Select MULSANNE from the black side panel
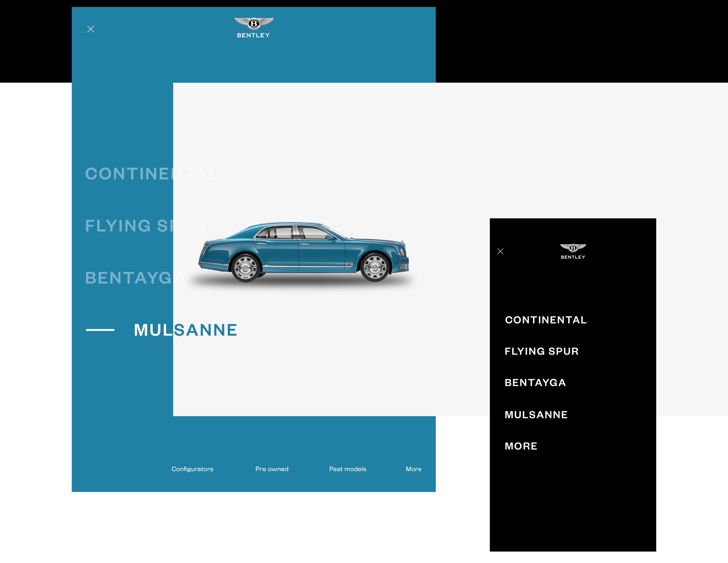This screenshot has height=563, width=728. [x=536, y=414]
